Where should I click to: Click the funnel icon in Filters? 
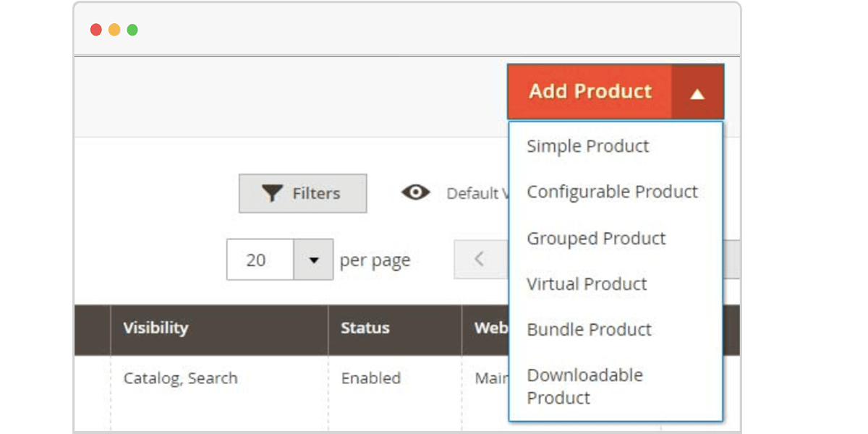pyautogui.click(x=272, y=193)
